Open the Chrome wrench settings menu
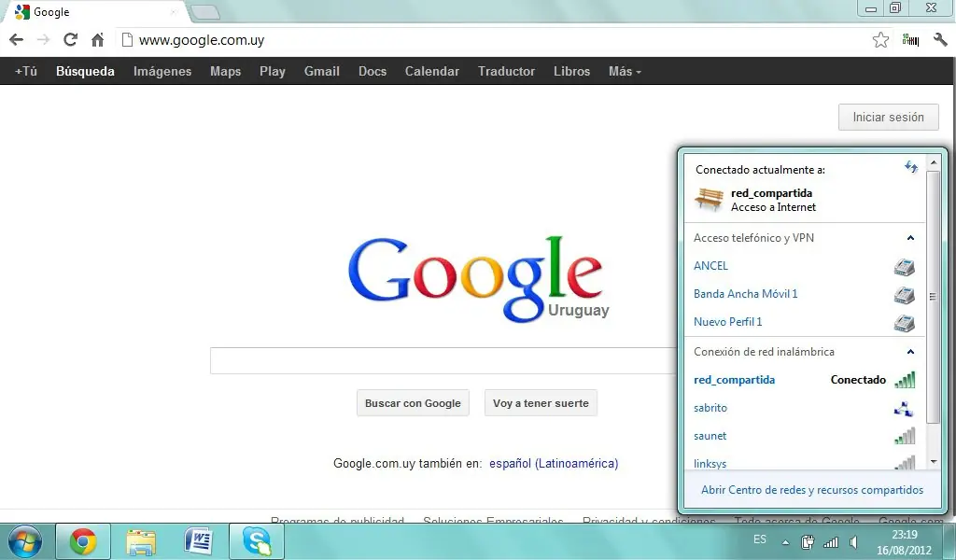The image size is (956, 560). pos(940,40)
